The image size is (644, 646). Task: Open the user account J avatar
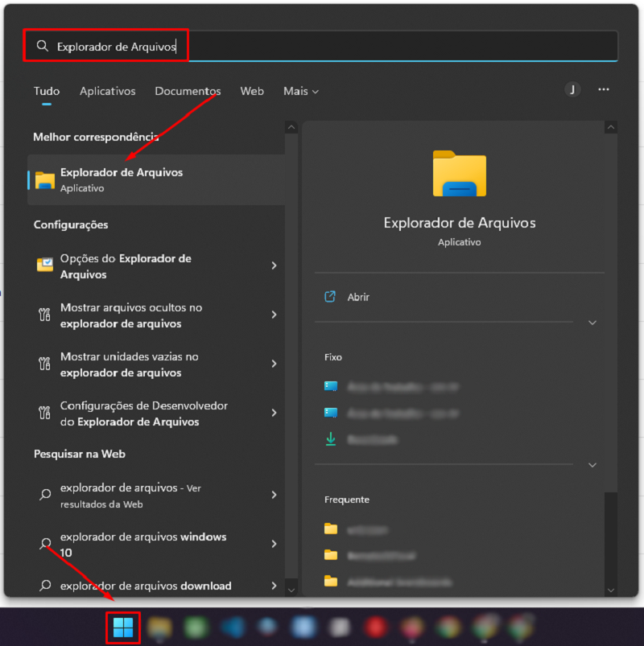(x=572, y=90)
